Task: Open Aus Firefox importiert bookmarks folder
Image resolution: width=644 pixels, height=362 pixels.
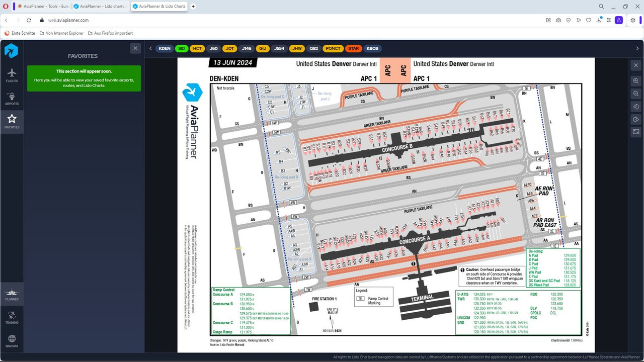Action: point(110,33)
